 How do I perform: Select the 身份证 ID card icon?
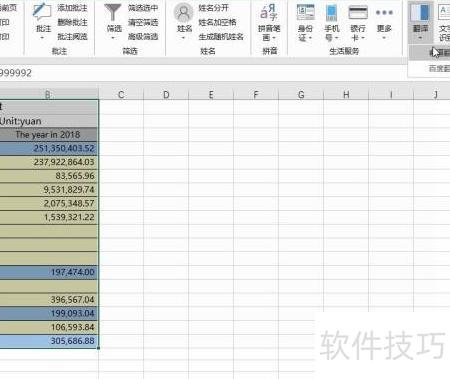(x=305, y=13)
